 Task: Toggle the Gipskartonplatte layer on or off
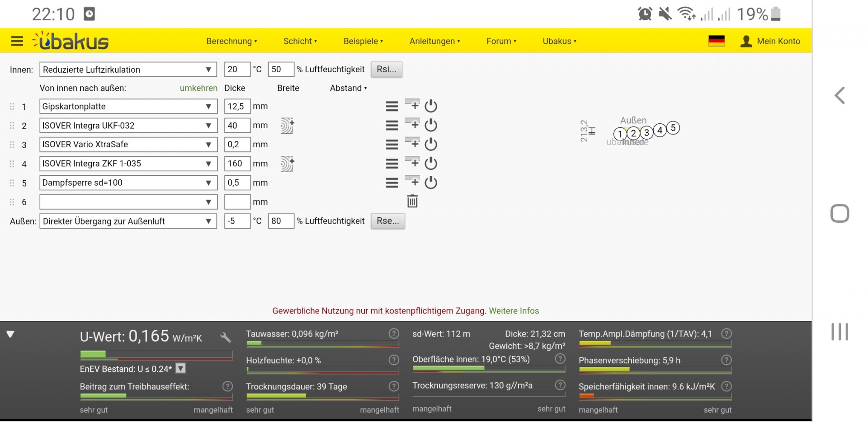431,106
